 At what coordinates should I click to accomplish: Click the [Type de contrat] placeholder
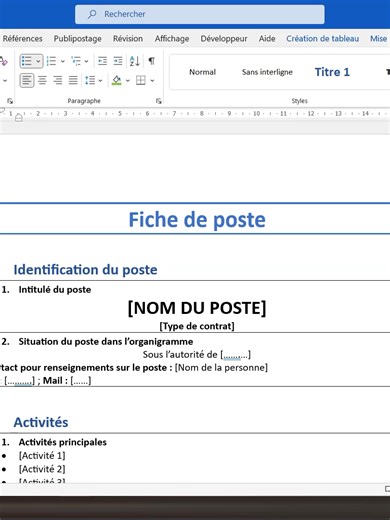pyautogui.click(x=197, y=326)
